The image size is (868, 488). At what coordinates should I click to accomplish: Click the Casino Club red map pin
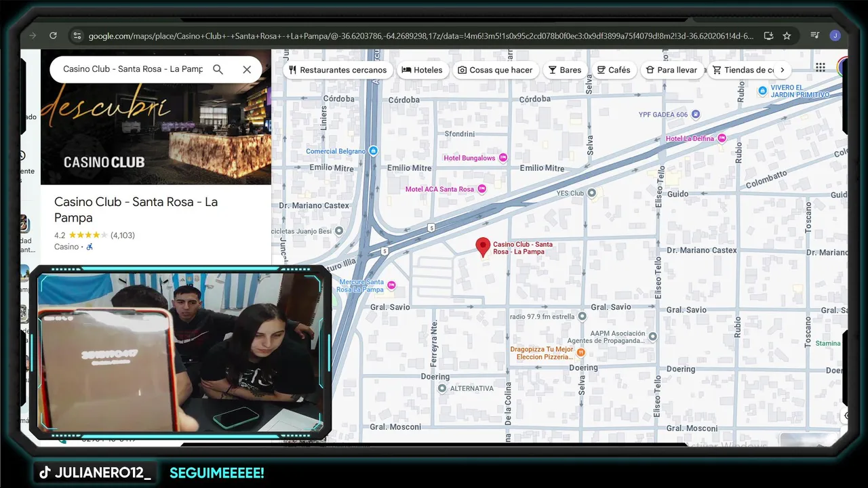pyautogui.click(x=483, y=247)
